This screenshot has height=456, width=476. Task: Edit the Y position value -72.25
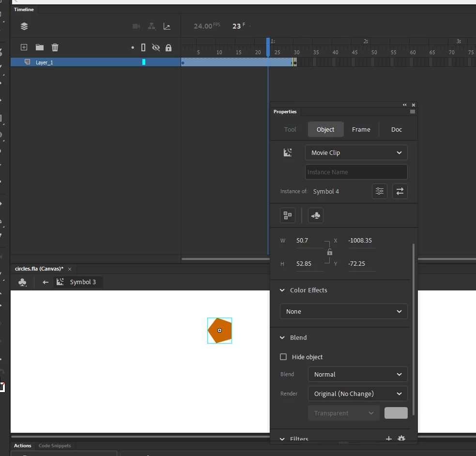362,264
